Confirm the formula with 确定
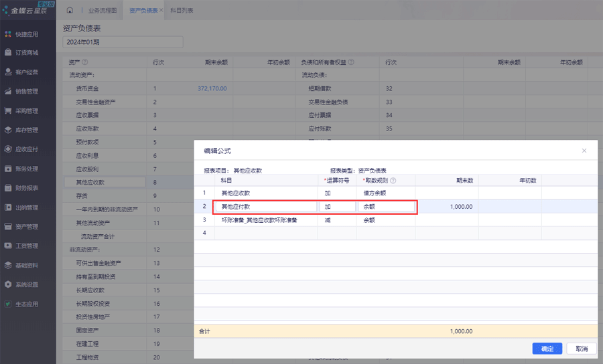Screen dimensions: 603x364 pos(547,349)
